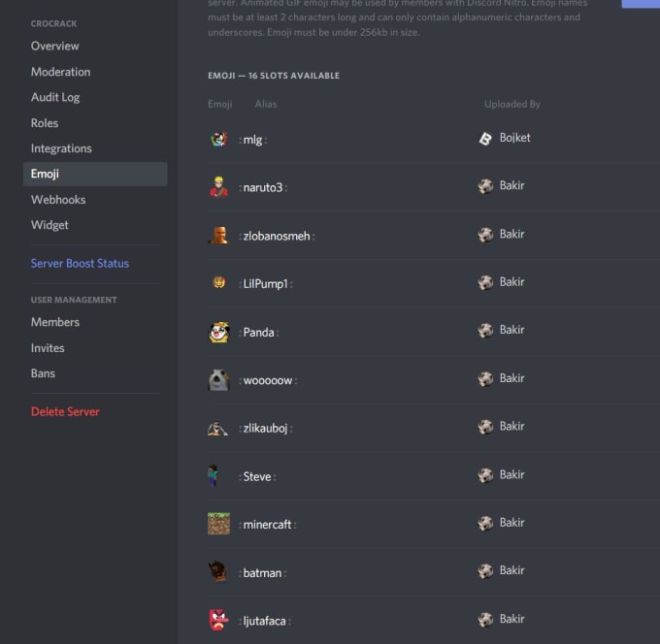Open the Bans list

click(43, 373)
